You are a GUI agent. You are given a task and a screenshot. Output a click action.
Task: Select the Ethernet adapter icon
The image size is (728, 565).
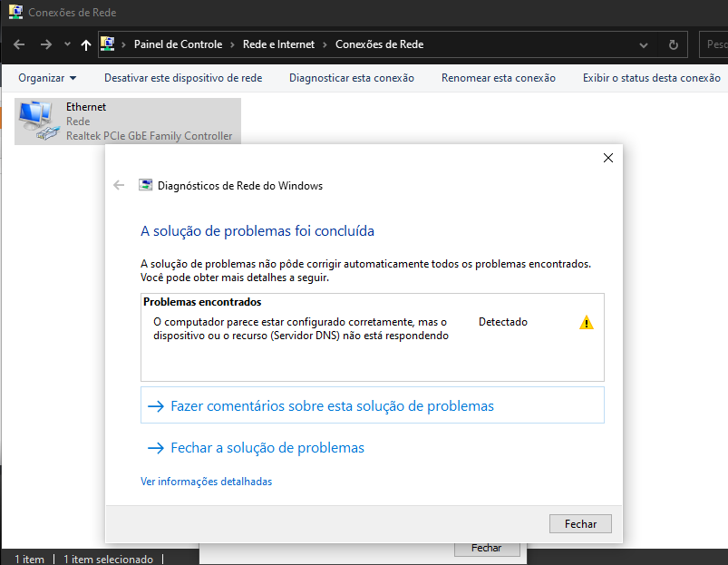click(39, 121)
